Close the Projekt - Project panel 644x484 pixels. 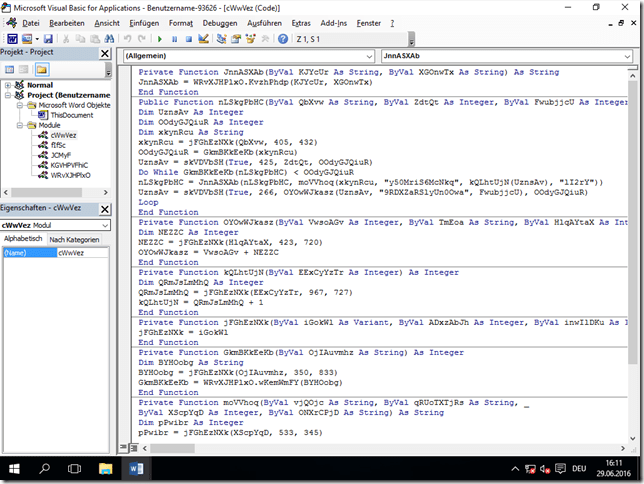(106, 54)
